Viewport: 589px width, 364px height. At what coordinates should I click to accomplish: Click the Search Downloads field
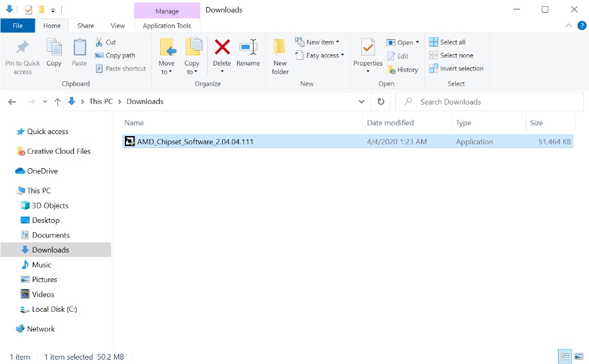tap(489, 101)
